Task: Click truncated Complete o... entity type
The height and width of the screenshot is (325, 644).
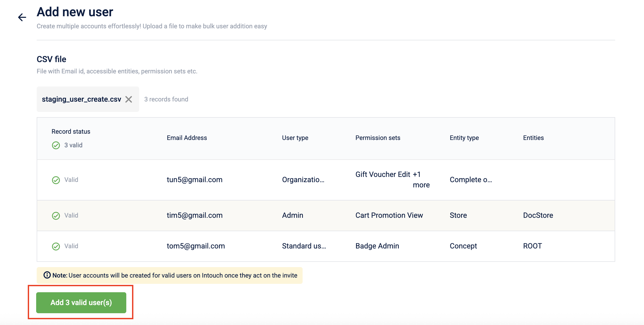Action: (471, 180)
